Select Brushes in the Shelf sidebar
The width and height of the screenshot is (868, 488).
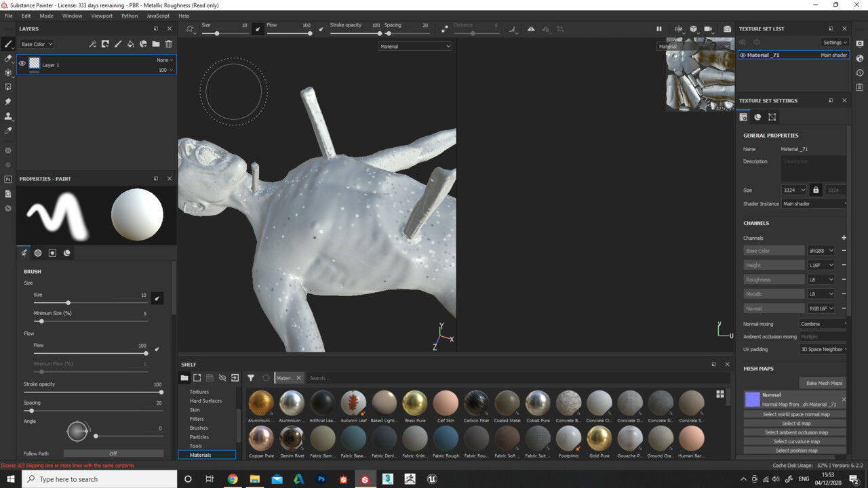tap(197, 428)
